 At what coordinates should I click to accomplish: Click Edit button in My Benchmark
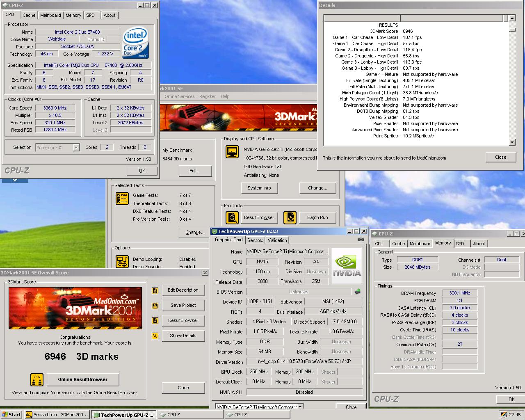(x=195, y=171)
